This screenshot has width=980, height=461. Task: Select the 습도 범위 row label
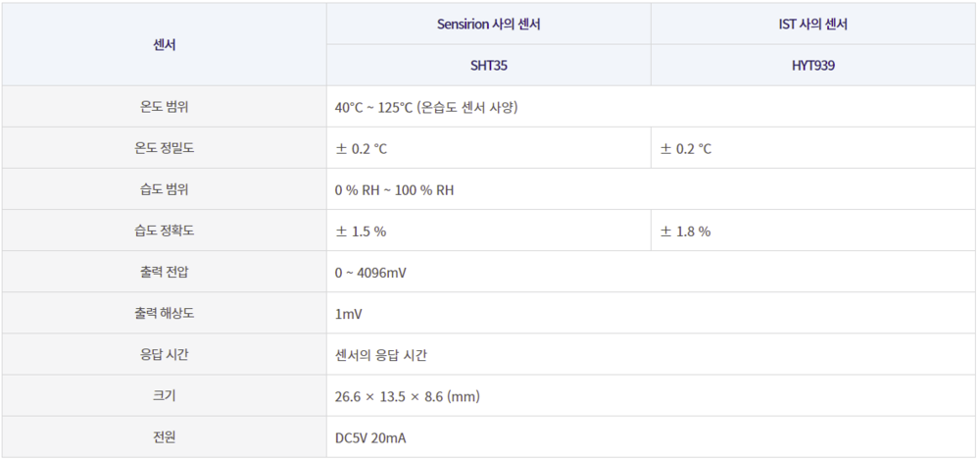tap(164, 189)
